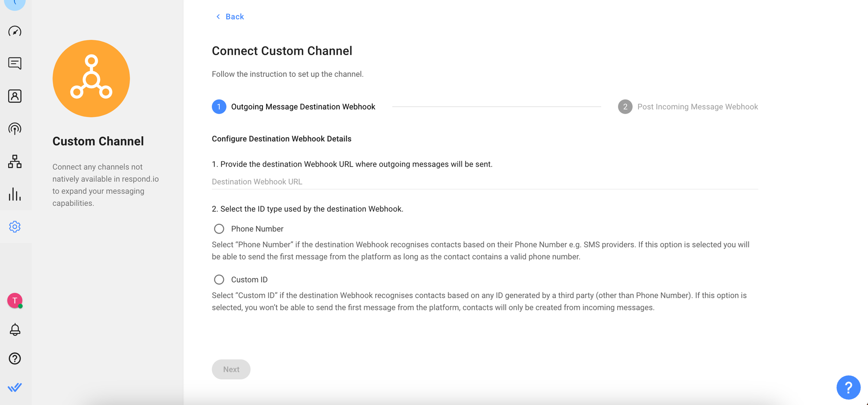This screenshot has width=868, height=405.
Task: Click the orange Custom Channel logo
Action: pyautogui.click(x=91, y=79)
